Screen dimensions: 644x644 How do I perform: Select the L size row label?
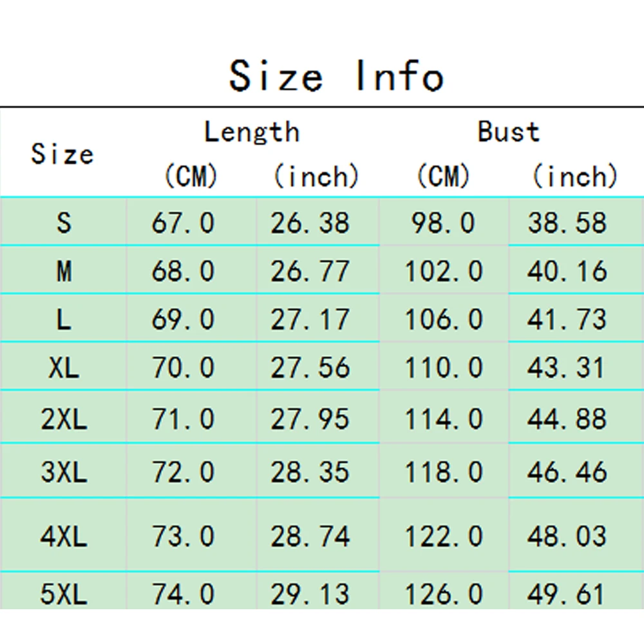click(63, 319)
